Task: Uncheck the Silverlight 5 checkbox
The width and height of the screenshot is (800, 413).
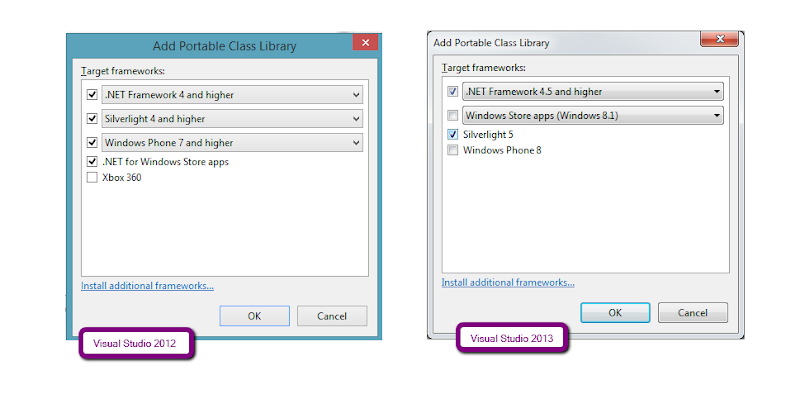Action: point(453,135)
